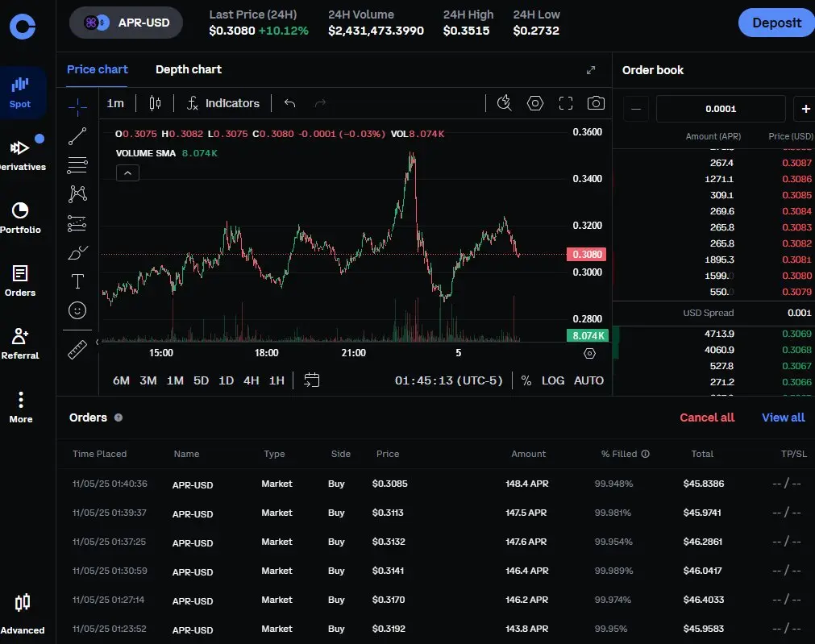Set chart range to 3M
The height and width of the screenshot is (644, 815).
point(148,380)
